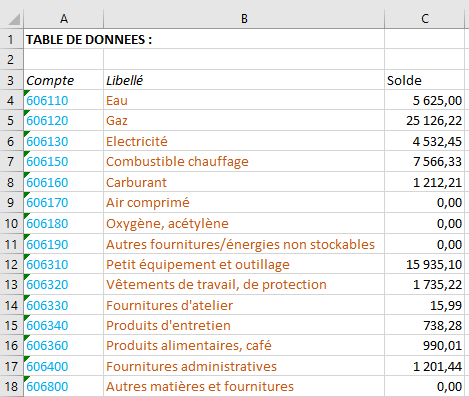
Task: Click Vêtements de travail, de protection cell
Action: tap(244, 284)
